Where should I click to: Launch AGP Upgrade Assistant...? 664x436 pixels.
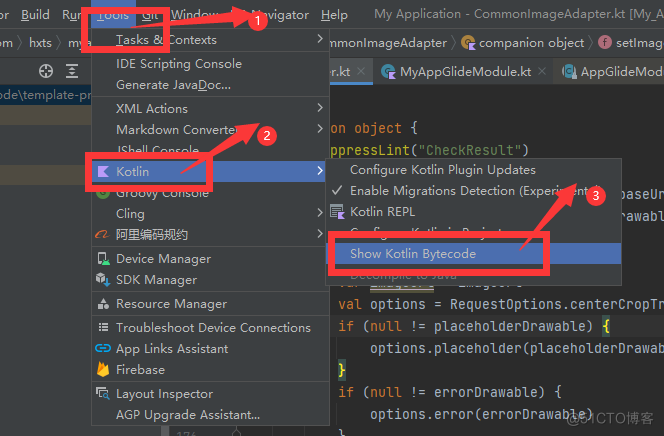pos(210,415)
